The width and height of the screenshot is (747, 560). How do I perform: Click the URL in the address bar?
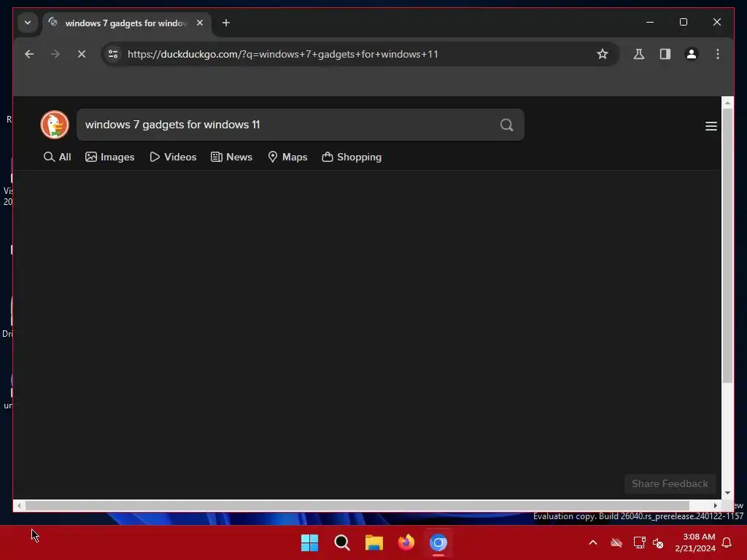click(283, 54)
